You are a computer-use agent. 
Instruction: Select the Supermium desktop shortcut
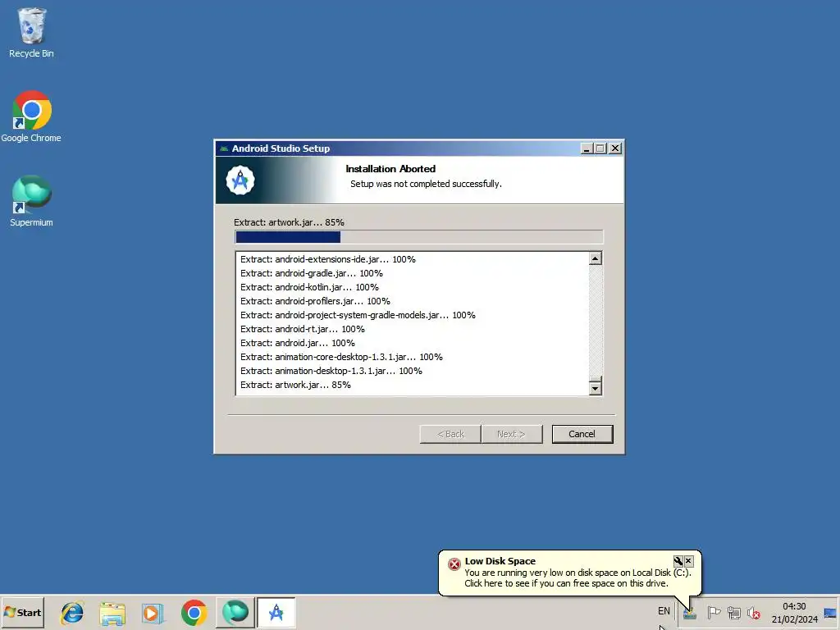pos(31,201)
